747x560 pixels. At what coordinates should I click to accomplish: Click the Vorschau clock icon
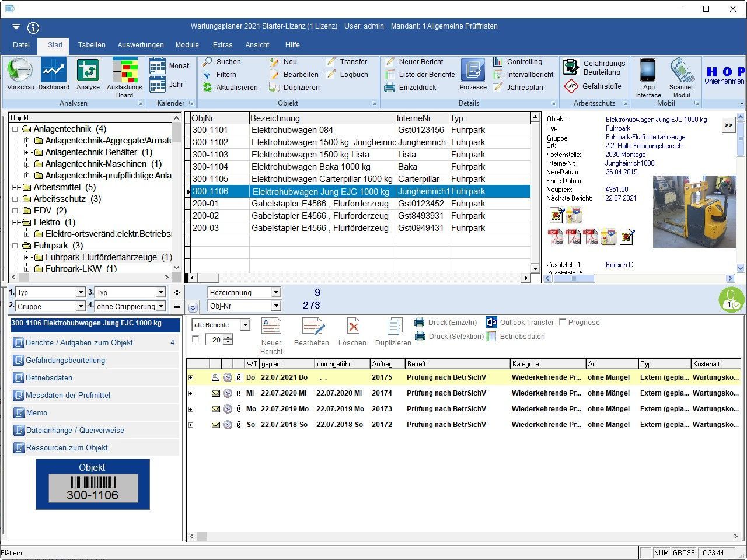tap(20, 71)
